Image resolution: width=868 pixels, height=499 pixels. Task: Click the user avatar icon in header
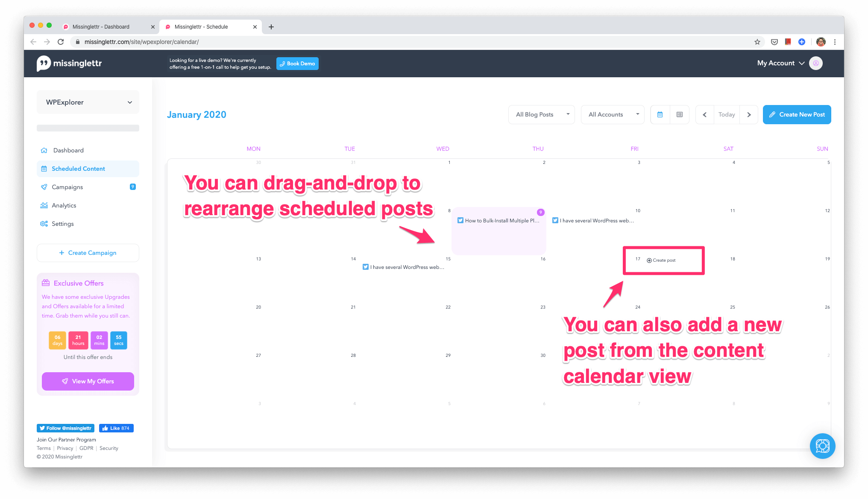coord(816,63)
